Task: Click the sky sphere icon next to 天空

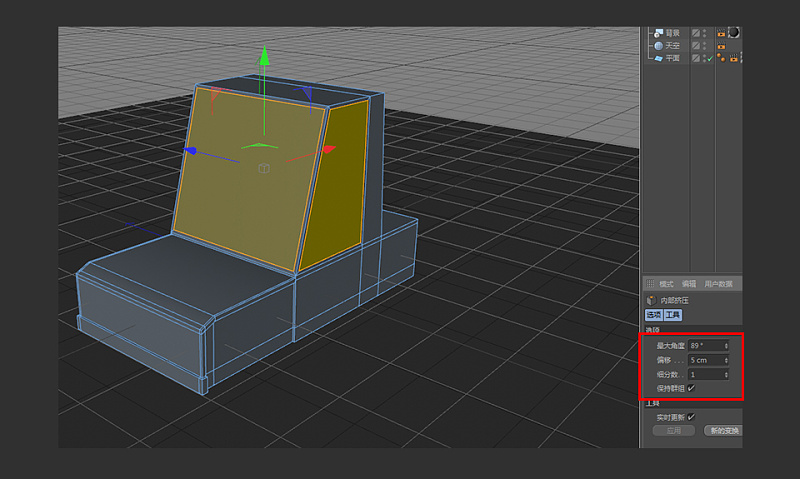Action: [x=659, y=46]
